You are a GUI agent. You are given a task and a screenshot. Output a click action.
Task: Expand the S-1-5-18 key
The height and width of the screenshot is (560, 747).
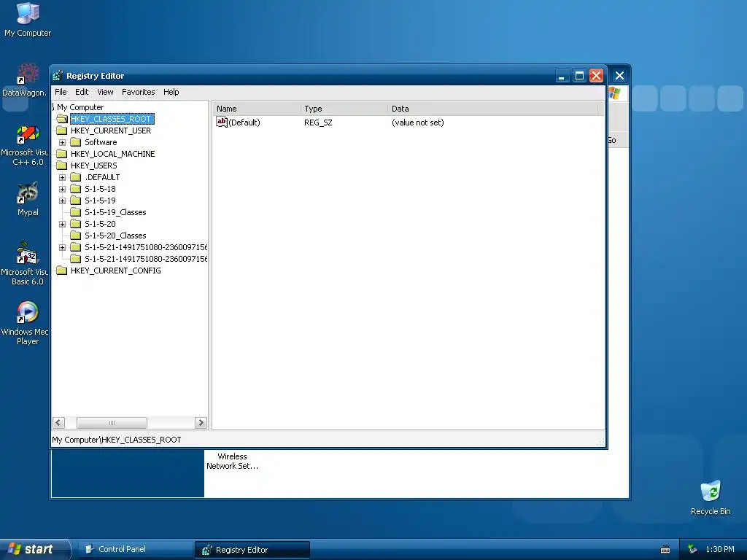pos(62,189)
